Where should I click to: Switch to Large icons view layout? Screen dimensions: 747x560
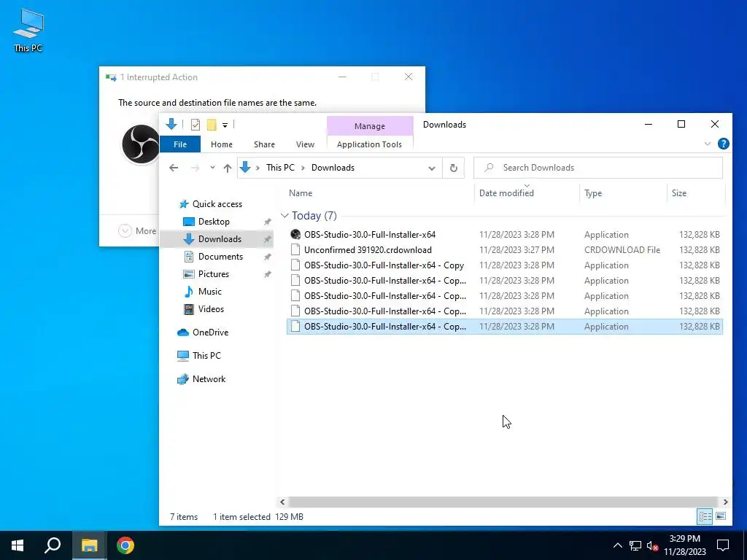point(721,516)
